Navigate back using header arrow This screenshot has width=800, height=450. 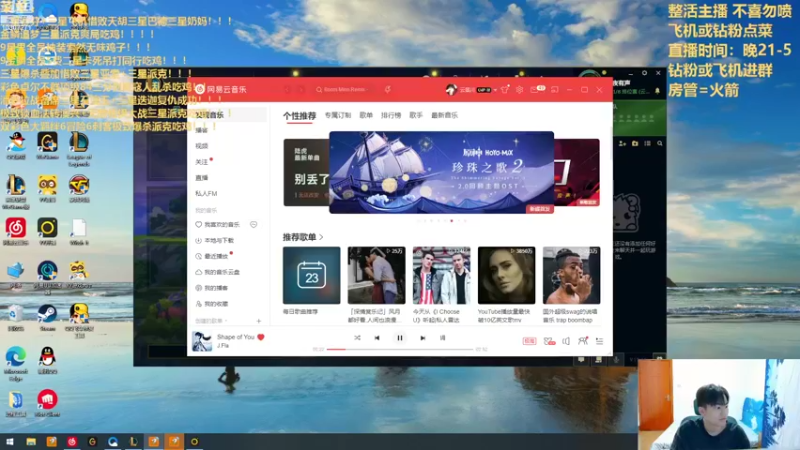(287, 89)
